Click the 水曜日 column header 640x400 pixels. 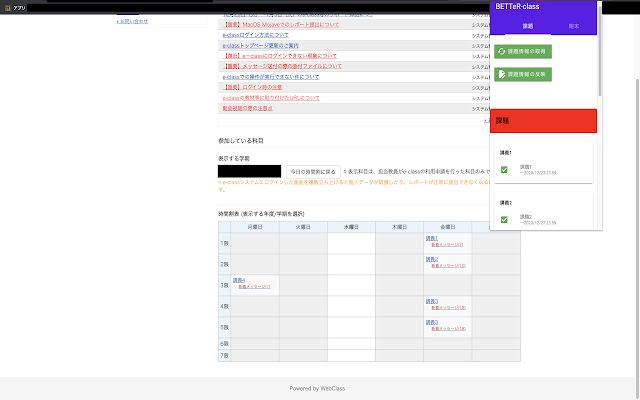coord(351,227)
